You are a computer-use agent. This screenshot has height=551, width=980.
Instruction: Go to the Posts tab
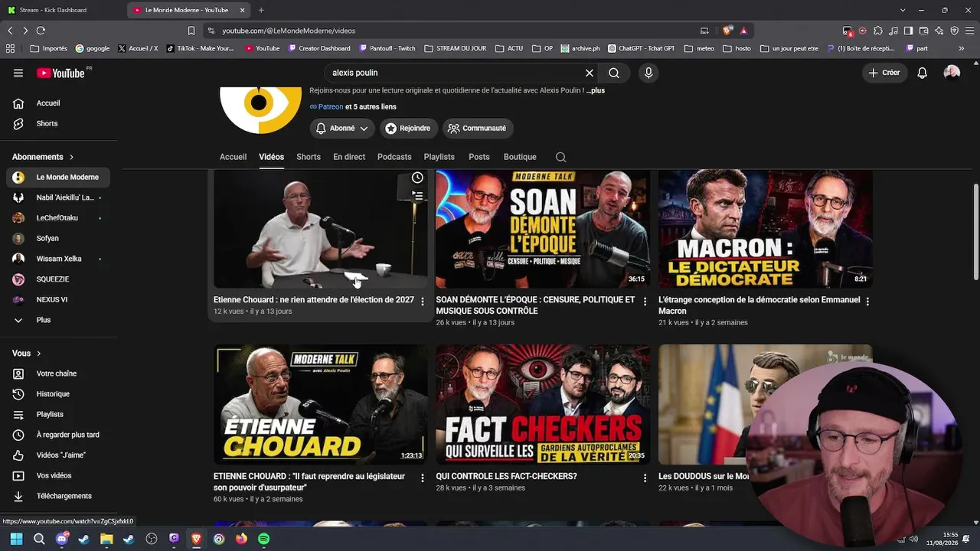click(479, 157)
